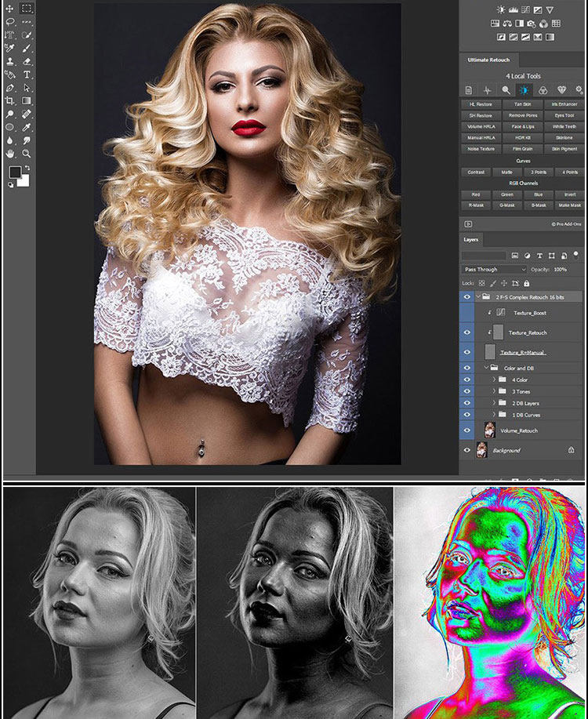Viewport: 588px width, 719px height.
Task: Select the Gradient tool
Action: pyautogui.click(x=27, y=100)
